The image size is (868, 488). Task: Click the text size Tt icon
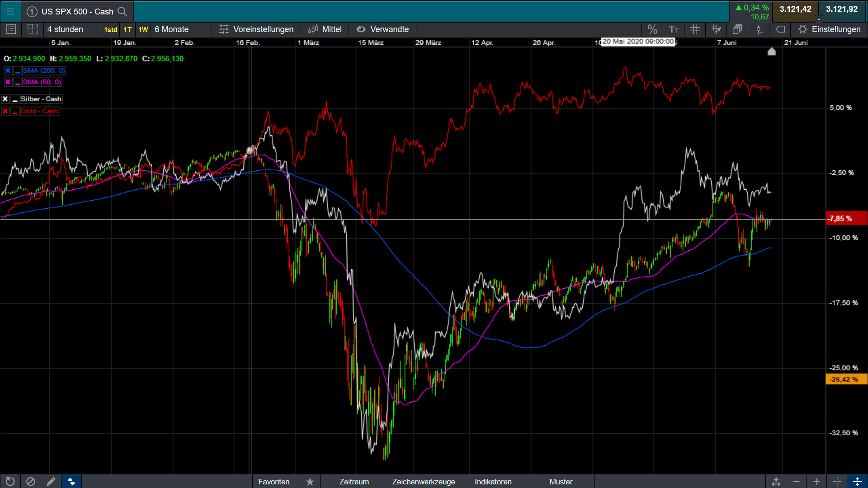coord(674,29)
